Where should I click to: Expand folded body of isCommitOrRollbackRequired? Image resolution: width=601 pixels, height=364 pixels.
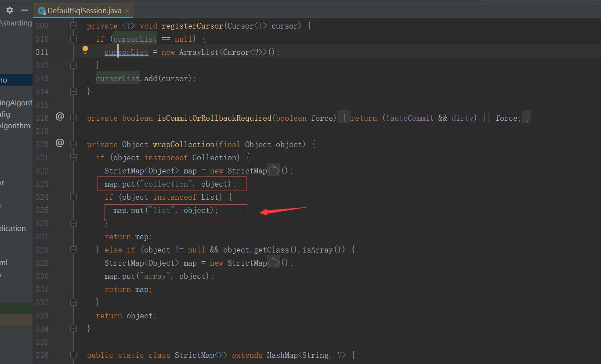coord(434,118)
